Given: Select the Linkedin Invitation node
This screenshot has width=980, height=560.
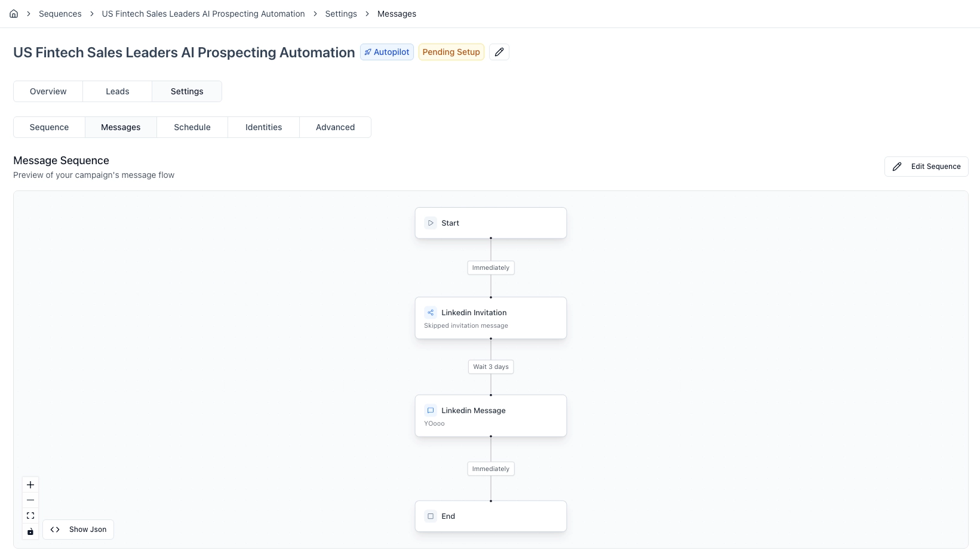Looking at the screenshot, I should pyautogui.click(x=491, y=318).
